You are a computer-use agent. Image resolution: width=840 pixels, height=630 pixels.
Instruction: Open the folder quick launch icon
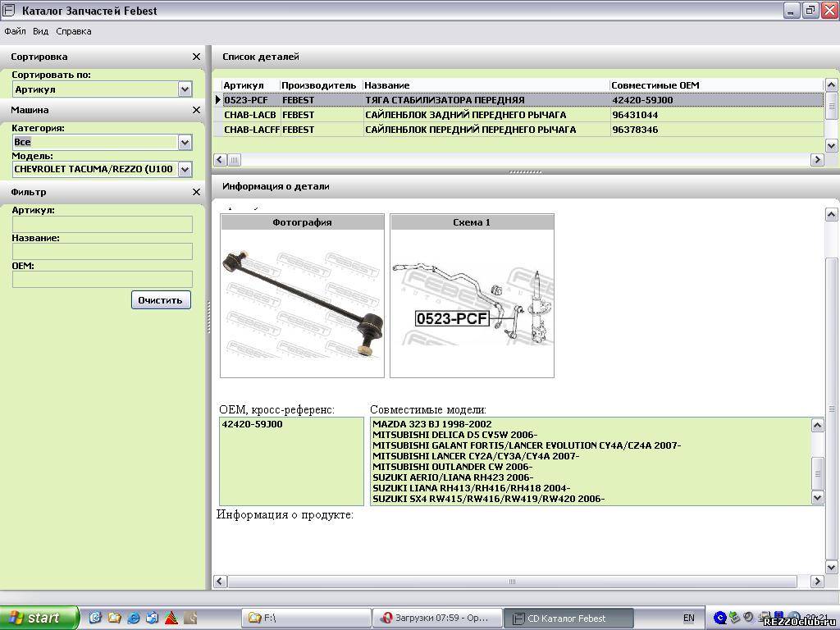point(114,618)
